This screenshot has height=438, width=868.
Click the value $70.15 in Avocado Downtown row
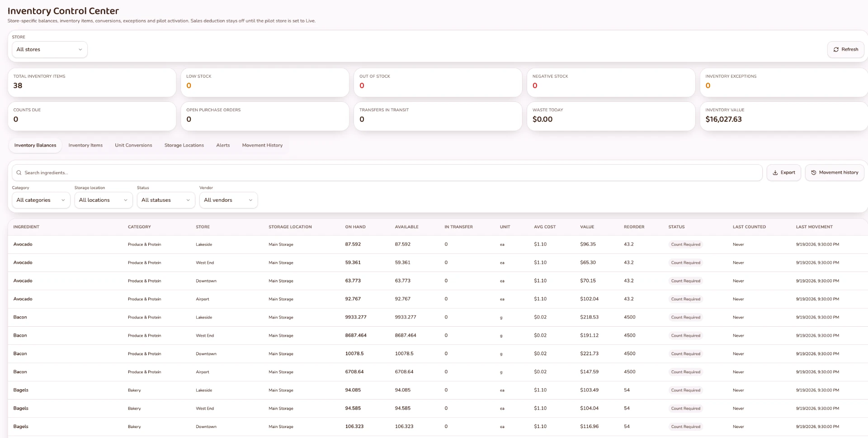point(588,281)
